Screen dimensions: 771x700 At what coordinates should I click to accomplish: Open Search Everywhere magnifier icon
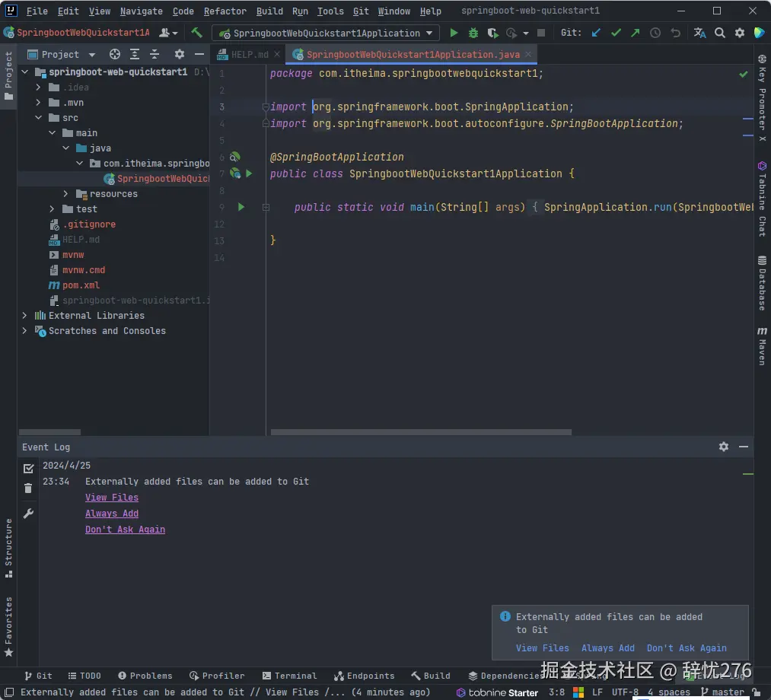tap(719, 33)
